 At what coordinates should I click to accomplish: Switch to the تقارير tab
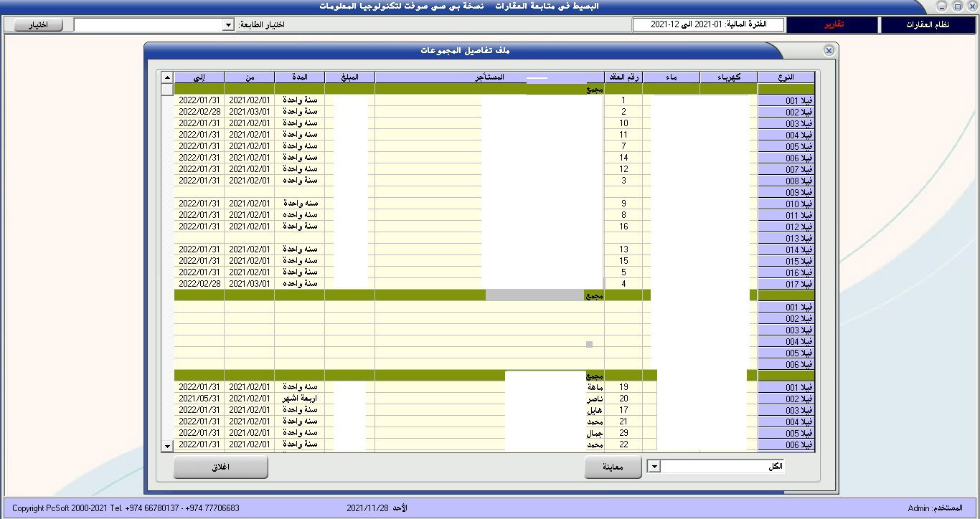832,25
